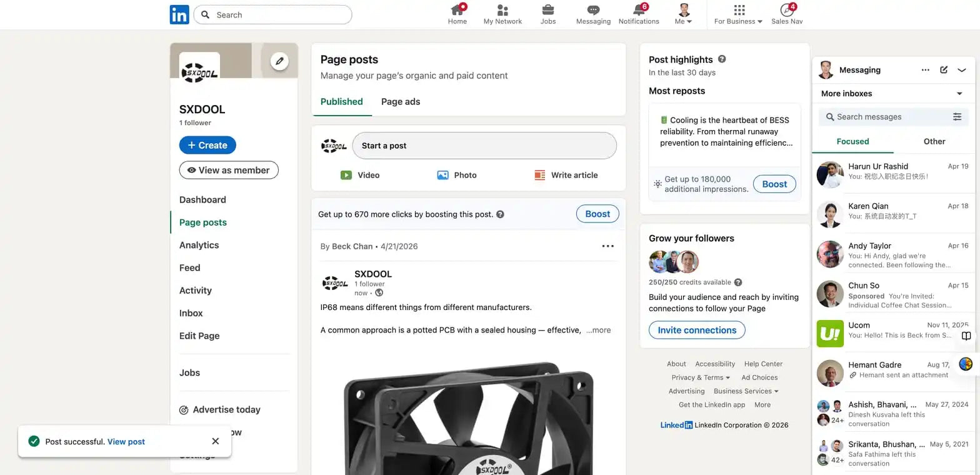The image size is (980, 475).
Task: Collapse the Messaging panel chevron
Action: pos(962,70)
